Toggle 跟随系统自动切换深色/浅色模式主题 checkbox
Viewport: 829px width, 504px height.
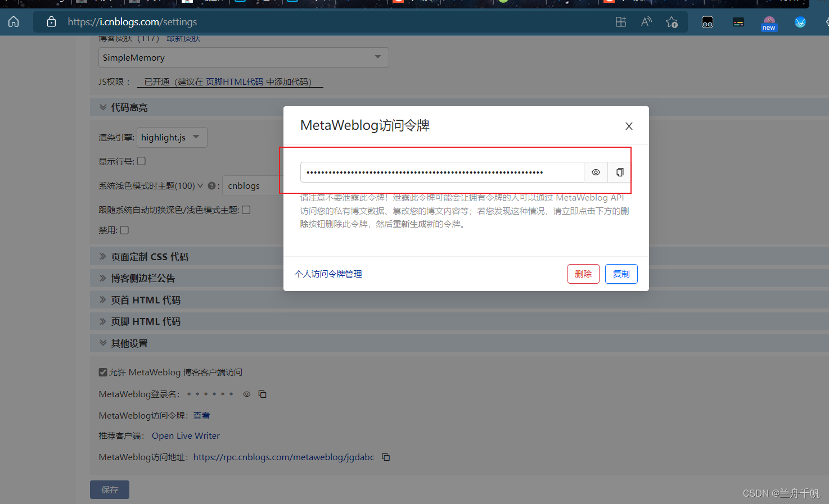[246, 210]
